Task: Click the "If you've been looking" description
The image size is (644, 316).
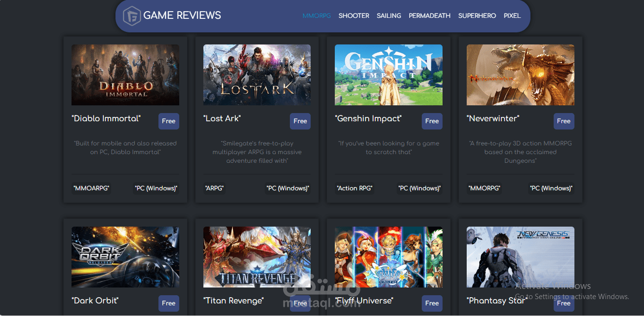Action: (388, 147)
